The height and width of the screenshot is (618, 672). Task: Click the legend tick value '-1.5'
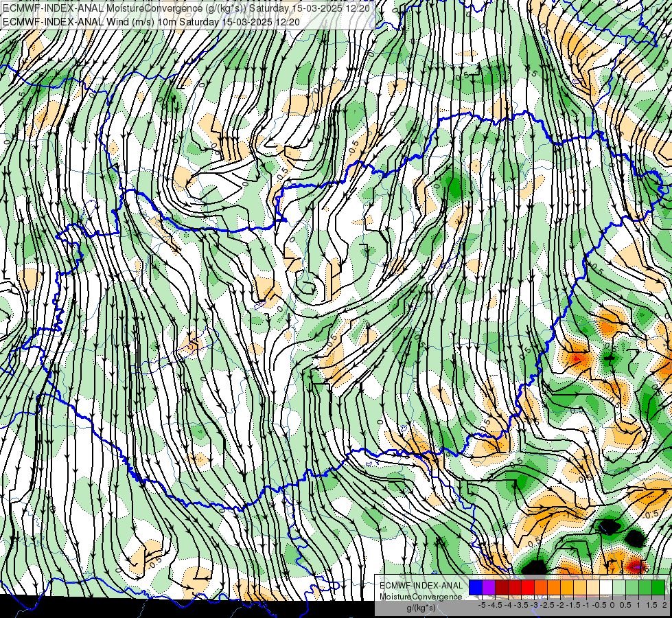(x=573, y=605)
